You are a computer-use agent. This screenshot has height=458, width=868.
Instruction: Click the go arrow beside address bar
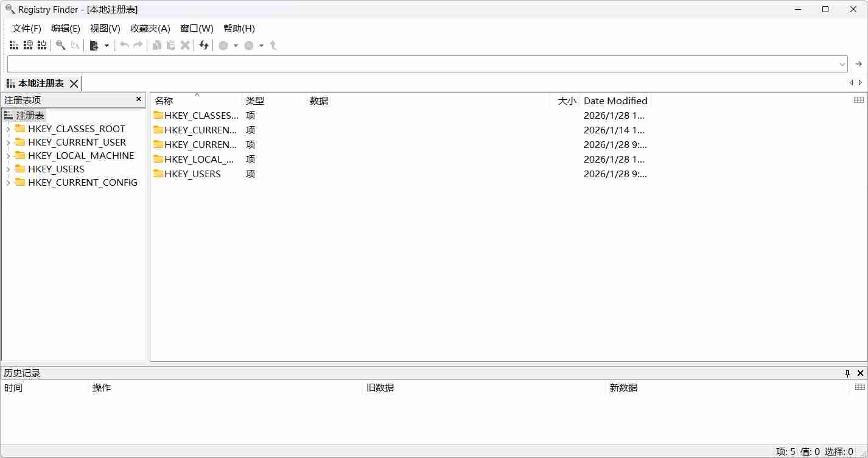858,64
